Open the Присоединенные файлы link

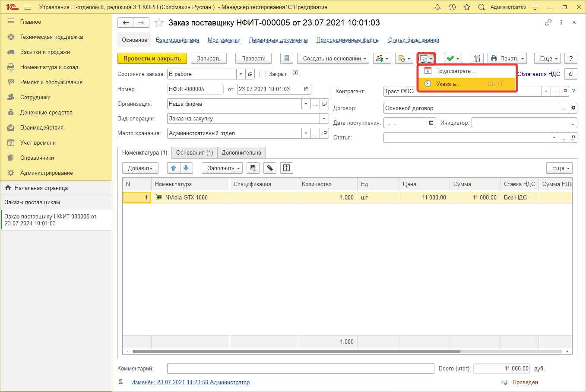coord(348,40)
